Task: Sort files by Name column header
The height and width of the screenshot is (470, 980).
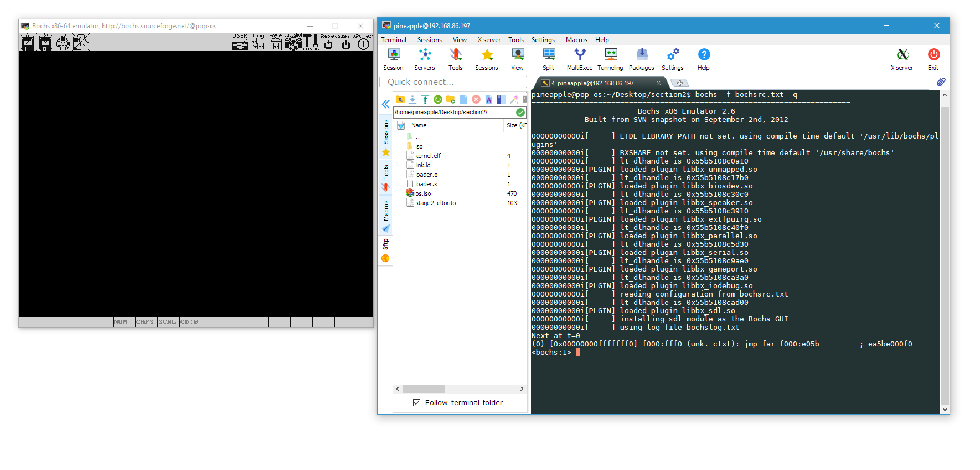Action: (419, 125)
